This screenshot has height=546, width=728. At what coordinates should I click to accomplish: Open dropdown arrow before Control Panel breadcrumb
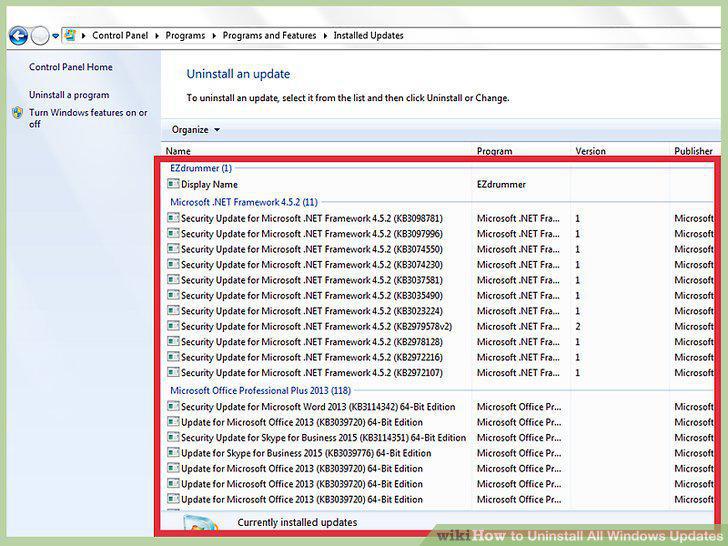pyautogui.click(x=84, y=36)
